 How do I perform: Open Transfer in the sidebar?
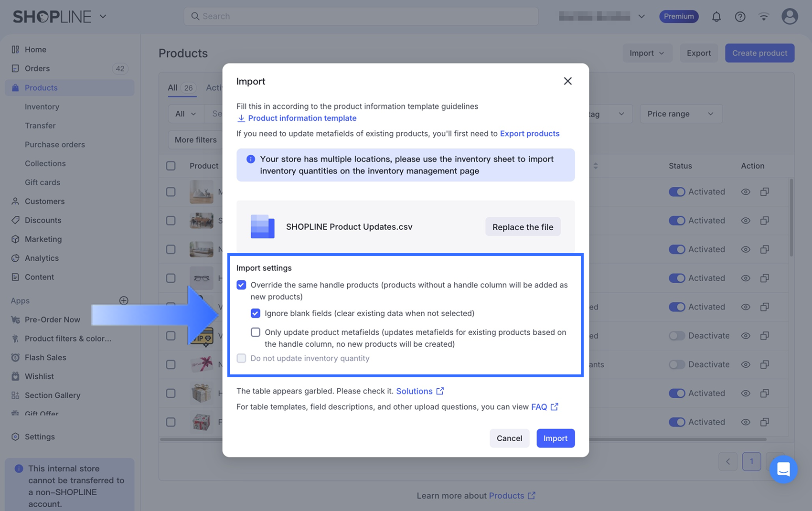click(40, 126)
